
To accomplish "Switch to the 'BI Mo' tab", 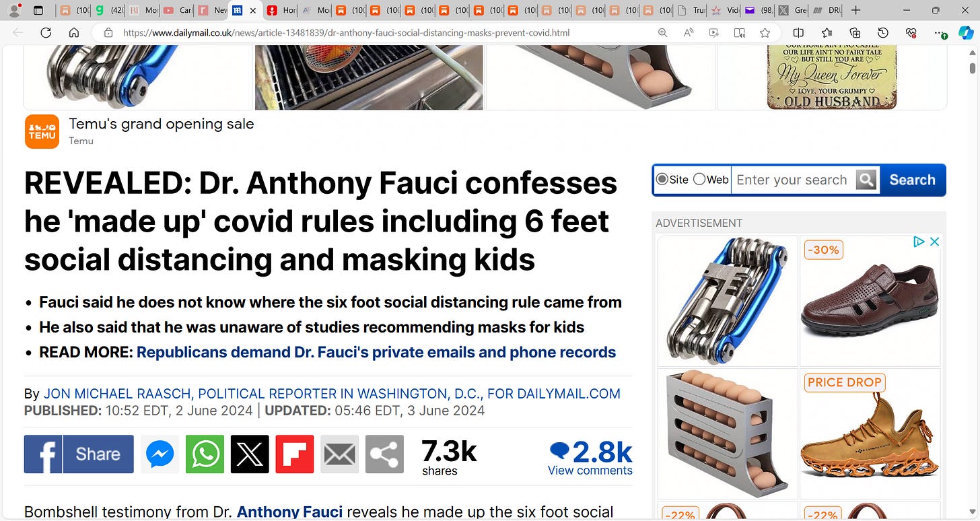I will click(143, 11).
